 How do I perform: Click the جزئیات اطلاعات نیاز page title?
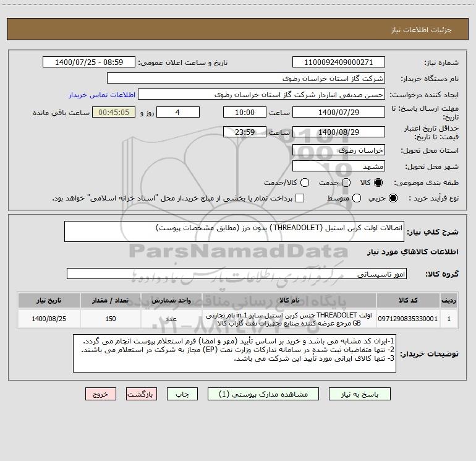pyautogui.click(x=422, y=30)
